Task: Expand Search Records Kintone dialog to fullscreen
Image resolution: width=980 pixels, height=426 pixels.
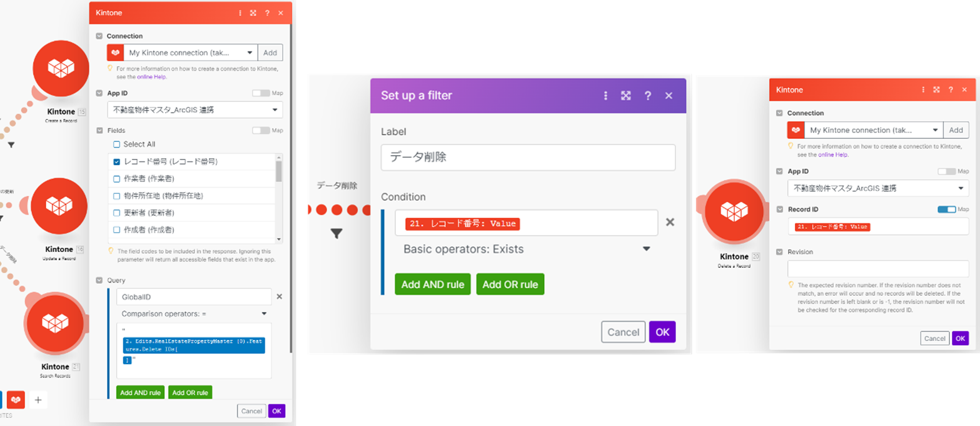Action: (x=253, y=13)
